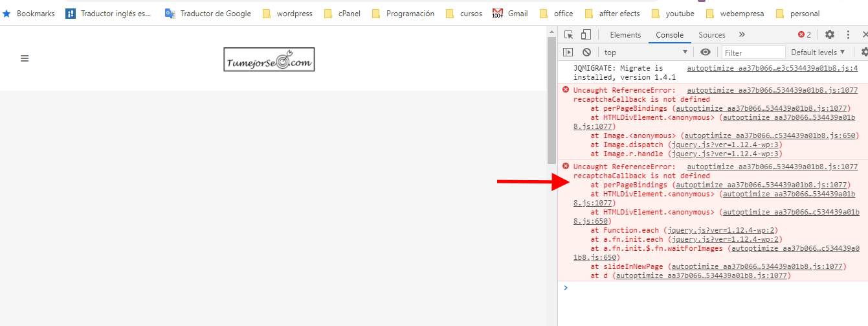Open DevTools three-dot customize menu
The height and width of the screenshot is (326, 868).
coord(848,35)
